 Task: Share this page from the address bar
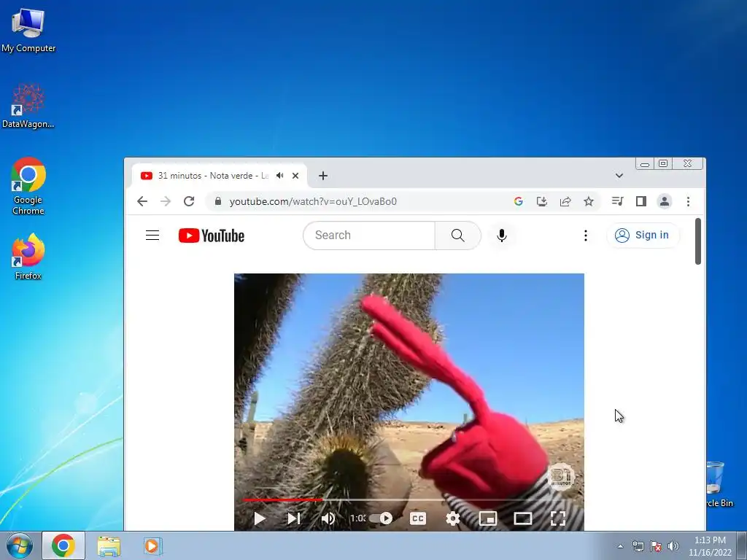coord(565,201)
